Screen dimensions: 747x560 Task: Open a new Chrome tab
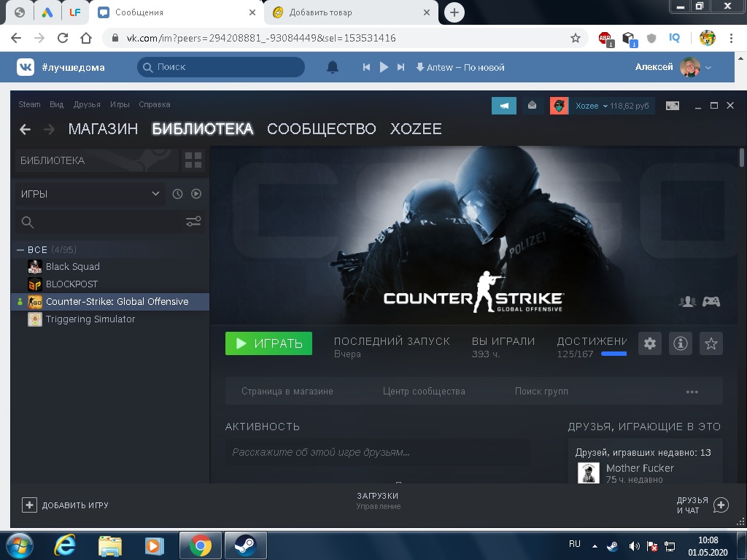454,12
